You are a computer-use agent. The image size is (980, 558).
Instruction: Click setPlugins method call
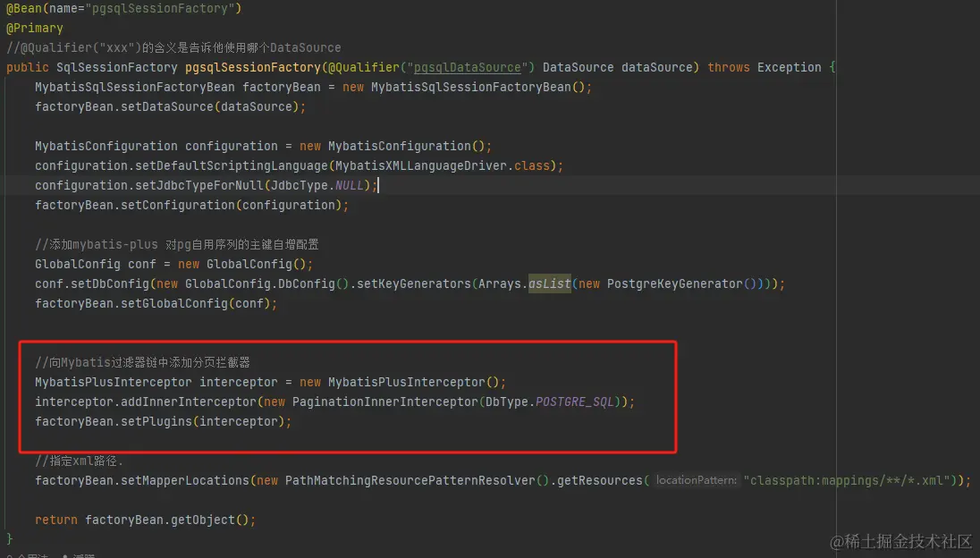tap(156, 422)
